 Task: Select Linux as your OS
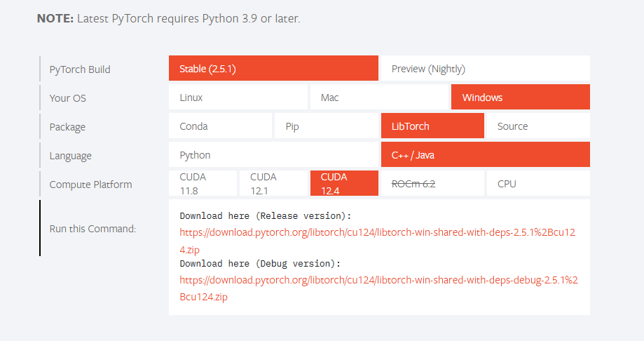pyautogui.click(x=238, y=97)
